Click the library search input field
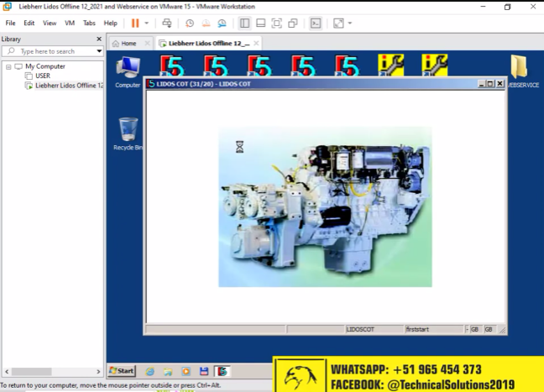Screen dimensions: 544x392 tap(55, 51)
